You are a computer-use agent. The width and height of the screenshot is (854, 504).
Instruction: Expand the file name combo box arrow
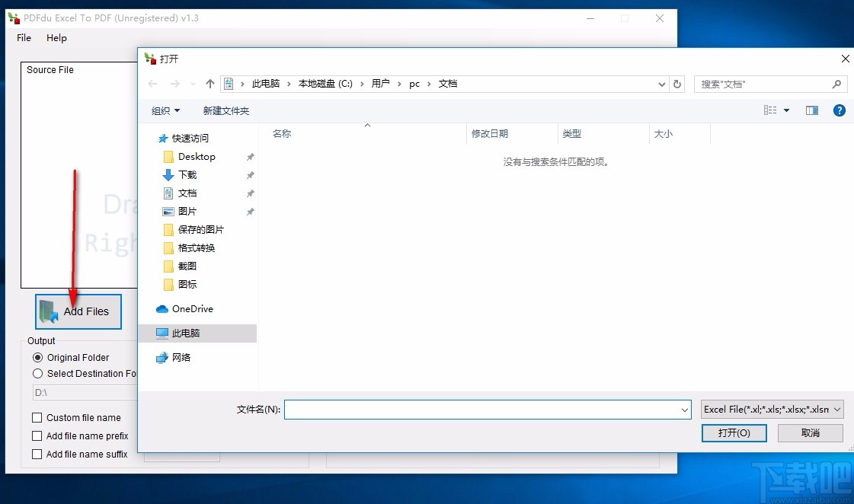point(684,409)
